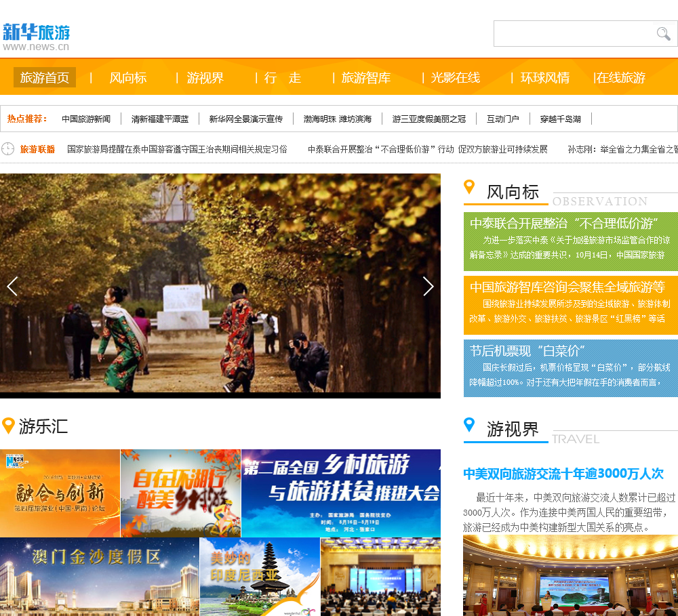
Task: Open the 最近十年来 article summary text
Action: coord(570,512)
